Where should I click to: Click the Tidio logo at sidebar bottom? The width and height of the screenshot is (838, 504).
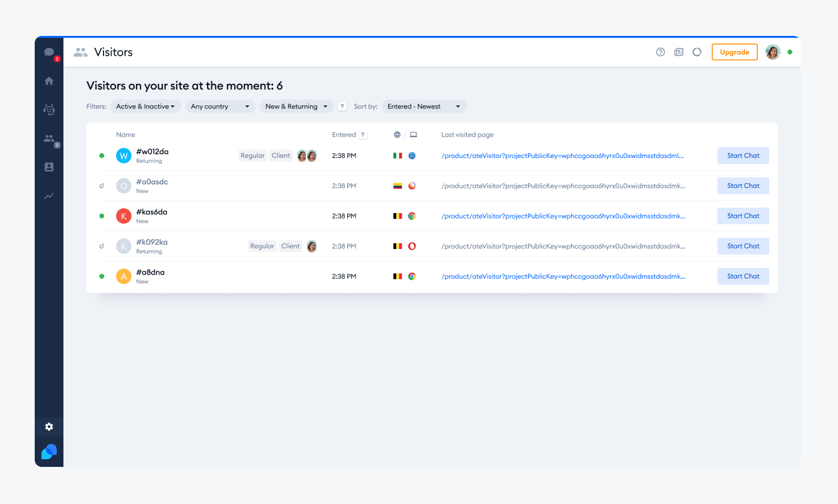49,452
